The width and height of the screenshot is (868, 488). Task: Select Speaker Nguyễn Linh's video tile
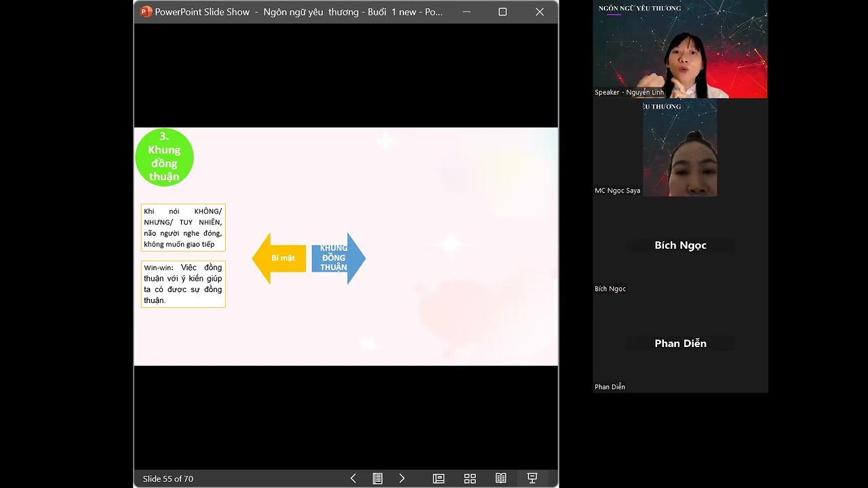[680, 49]
